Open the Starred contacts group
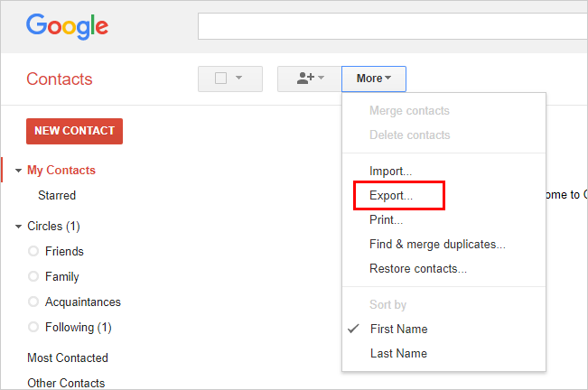The width and height of the screenshot is (588, 390). (57, 195)
